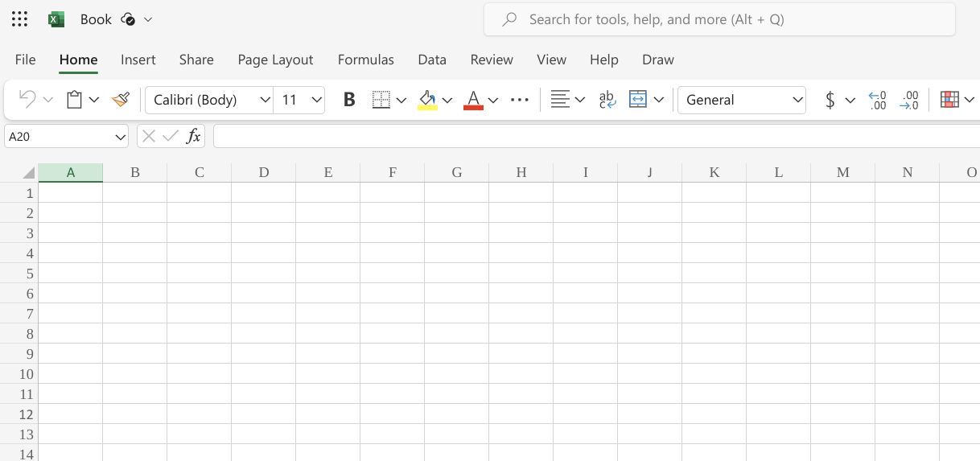980x461 pixels.
Task: Toggle Bold formatting
Action: (349, 100)
